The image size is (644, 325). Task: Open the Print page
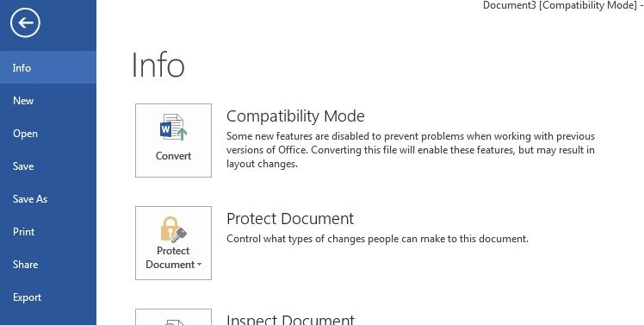tap(48, 232)
